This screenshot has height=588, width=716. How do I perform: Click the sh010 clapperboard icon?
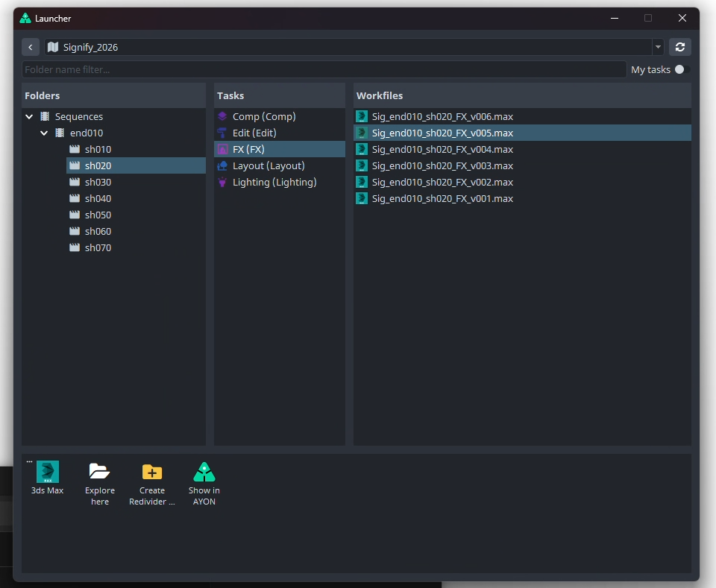75,149
